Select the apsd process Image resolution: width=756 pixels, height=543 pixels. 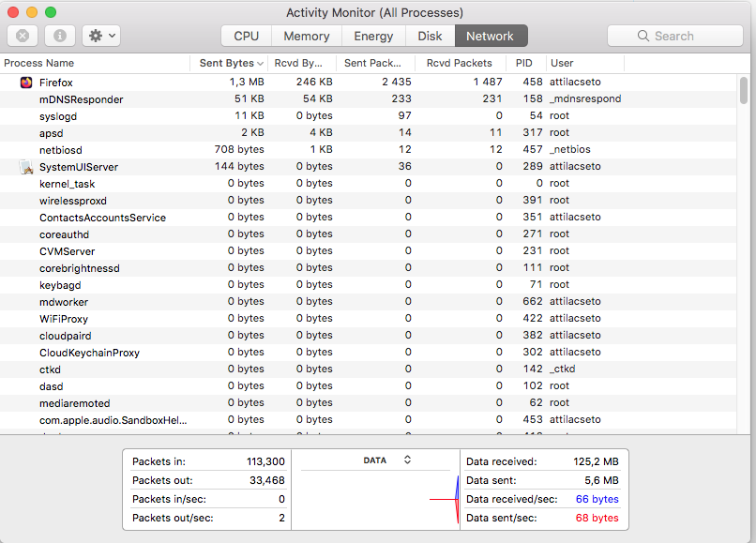coord(51,133)
